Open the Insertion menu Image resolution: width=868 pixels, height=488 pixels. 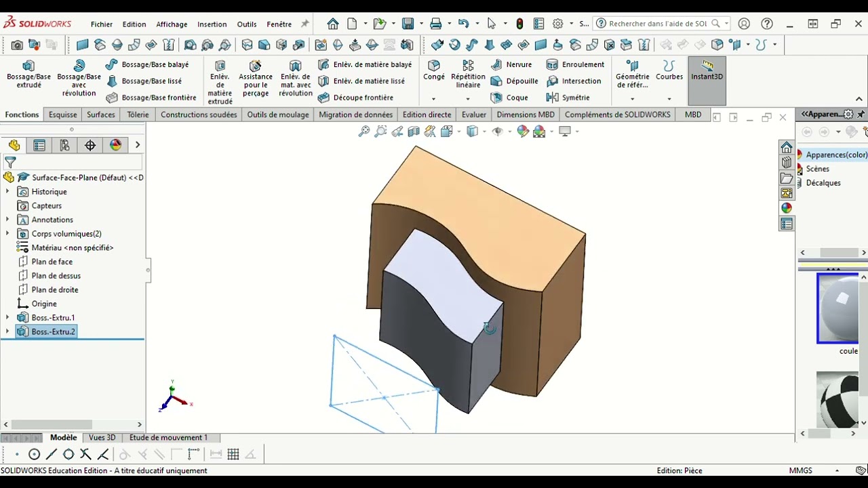pyautogui.click(x=212, y=24)
